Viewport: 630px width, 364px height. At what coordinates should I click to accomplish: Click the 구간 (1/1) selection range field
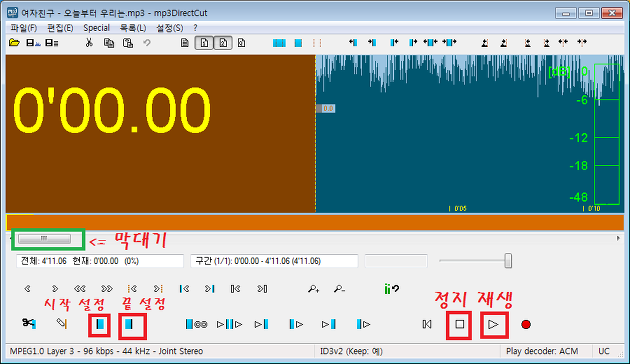(x=274, y=261)
